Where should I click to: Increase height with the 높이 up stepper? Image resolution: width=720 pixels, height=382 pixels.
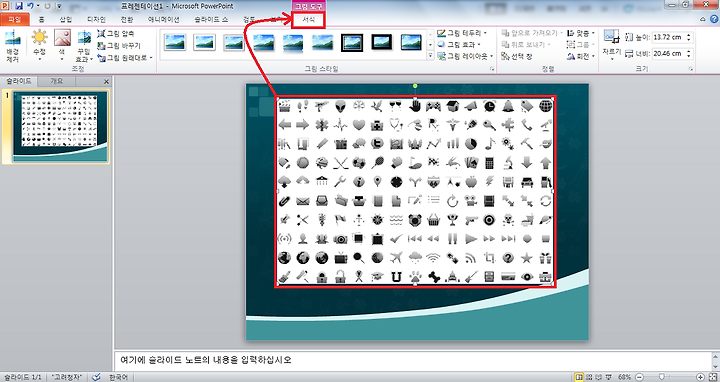tap(689, 34)
